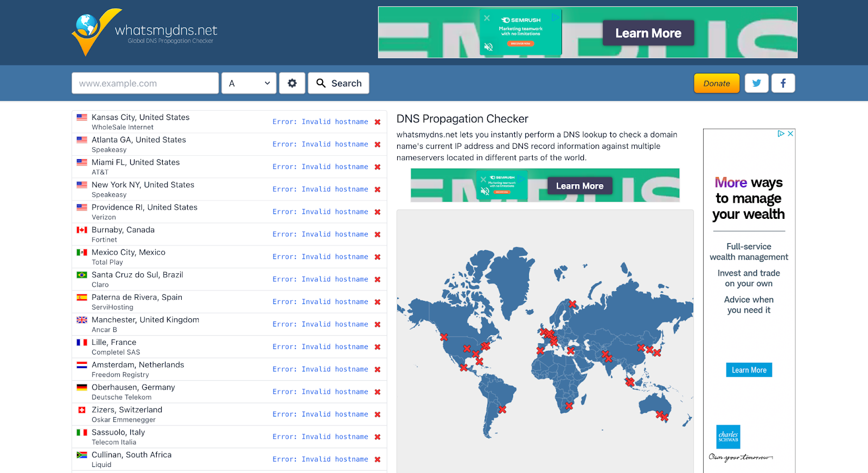This screenshot has height=473, width=868.
Task: Click the Facebook share icon
Action: pos(783,83)
